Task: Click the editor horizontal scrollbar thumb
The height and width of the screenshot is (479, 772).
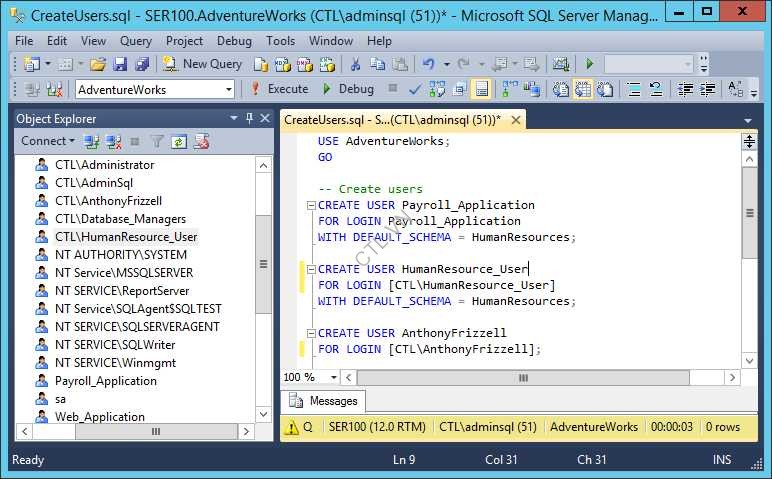Action: coord(522,378)
